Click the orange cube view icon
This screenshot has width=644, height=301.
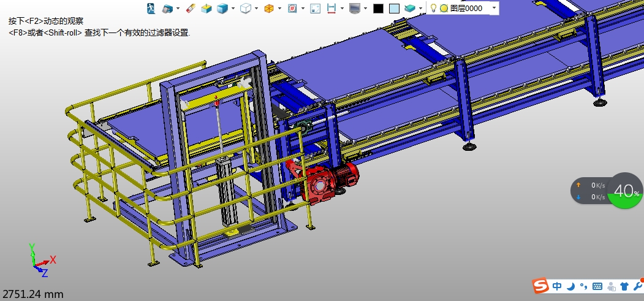pos(268,9)
